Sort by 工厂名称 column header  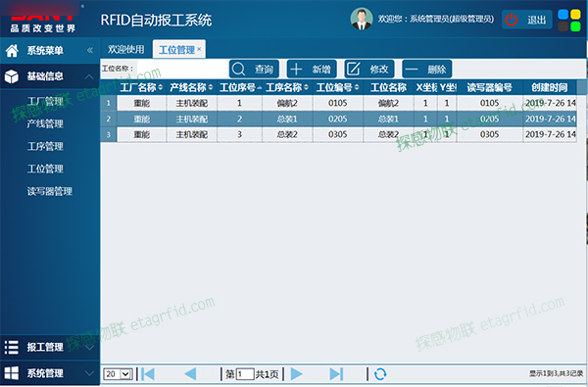click(141, 87)
